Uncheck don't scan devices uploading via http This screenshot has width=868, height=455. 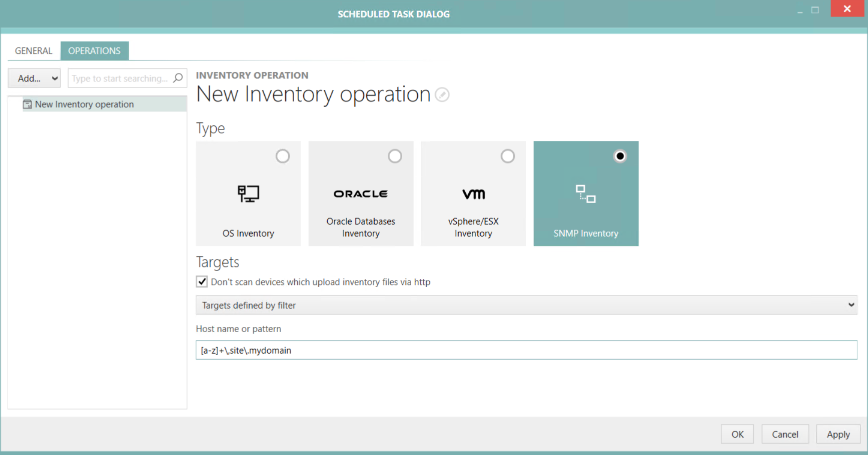coord(202,281)
